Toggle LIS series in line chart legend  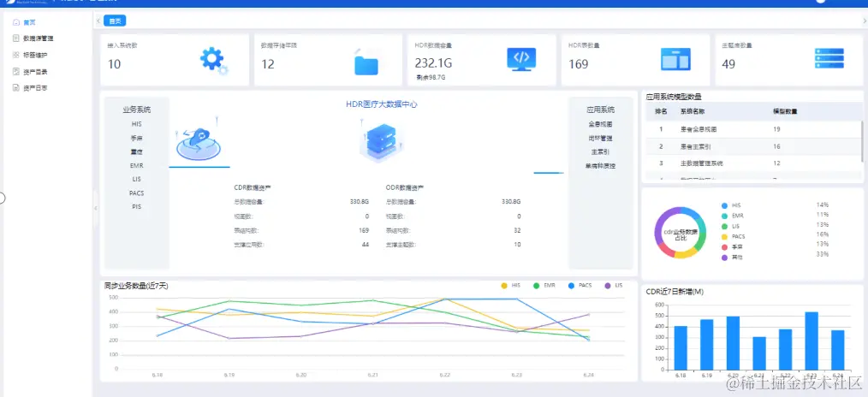[614, 285]
